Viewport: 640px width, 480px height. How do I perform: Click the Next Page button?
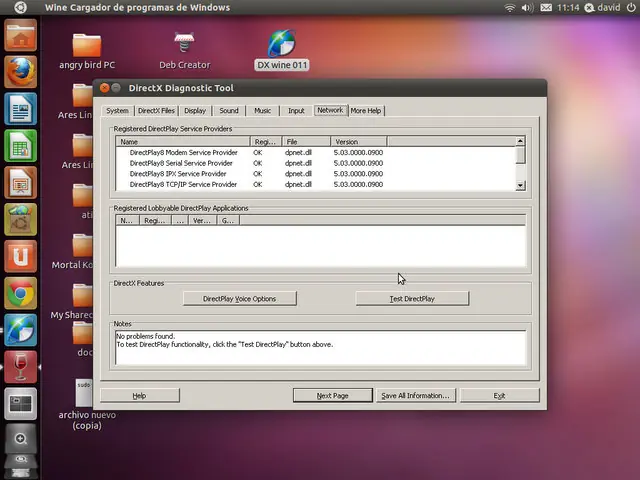pos(333,396)
